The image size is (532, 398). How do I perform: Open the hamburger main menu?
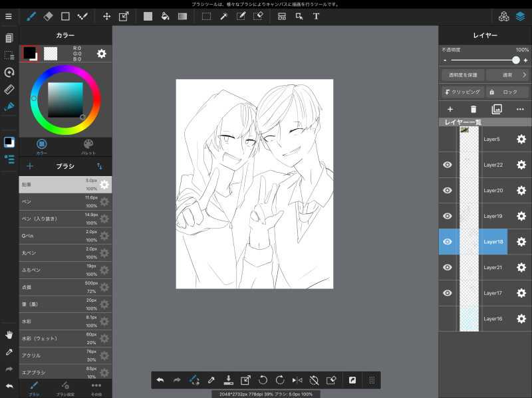point(9,16)
